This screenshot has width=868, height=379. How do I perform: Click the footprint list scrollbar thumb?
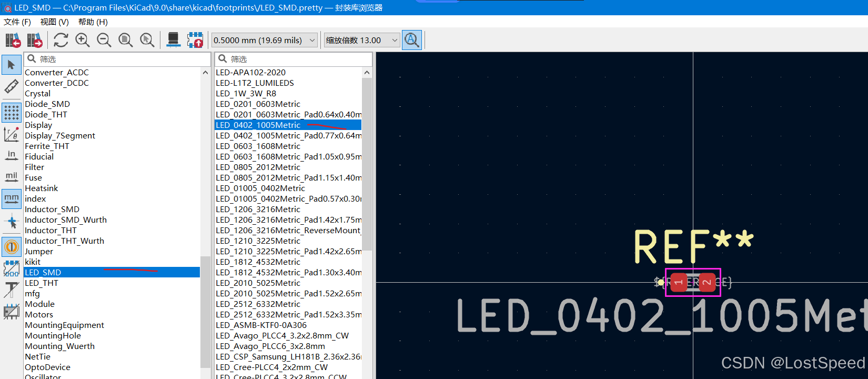click(367, 164)
